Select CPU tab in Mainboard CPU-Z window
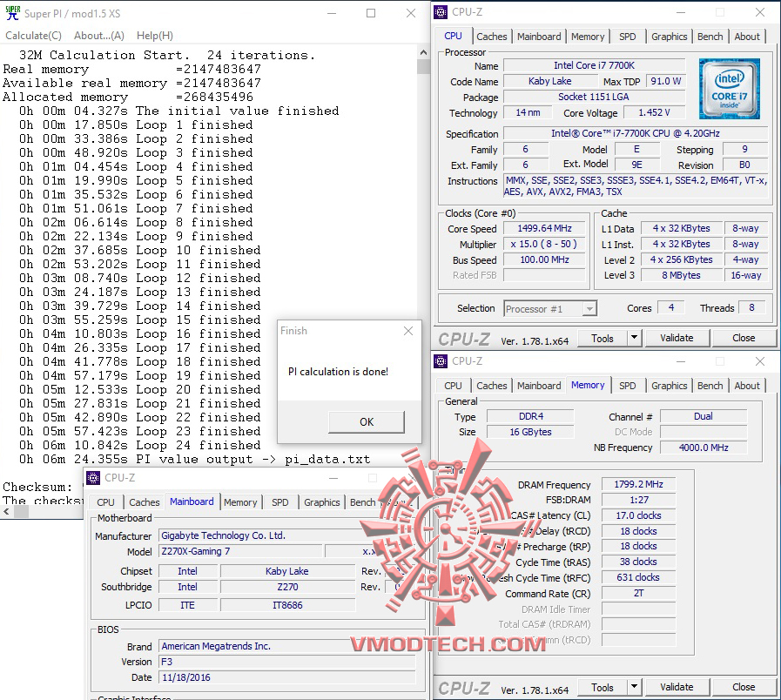This screenshot has width=781, height=700. 105,502
